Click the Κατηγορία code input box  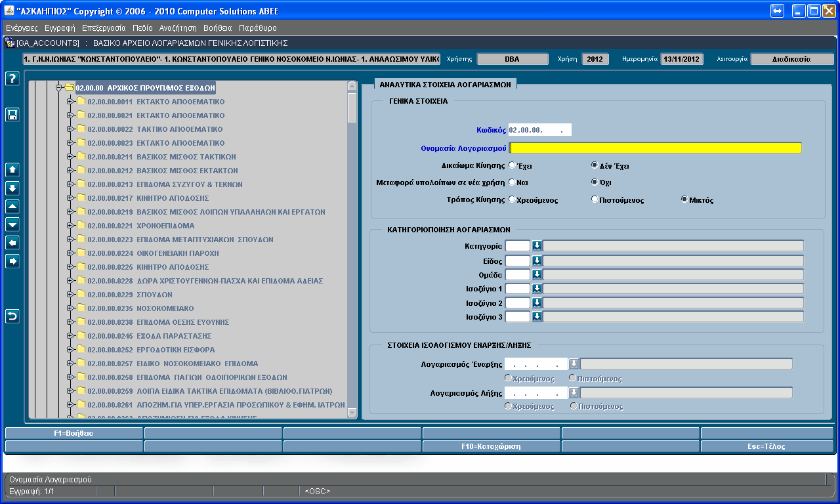pyautogui.click(x=518, y=245)
